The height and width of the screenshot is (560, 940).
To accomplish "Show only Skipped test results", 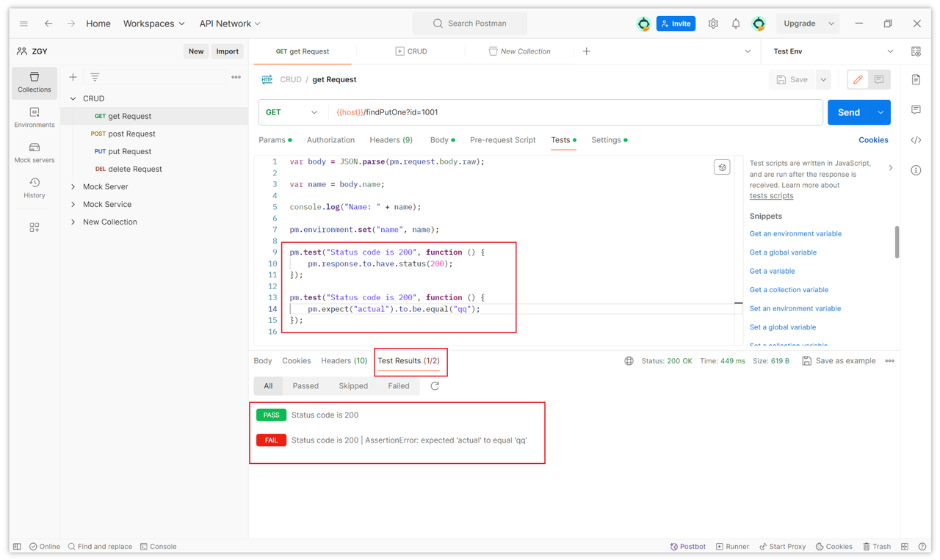I will click(x=353, y=386).
